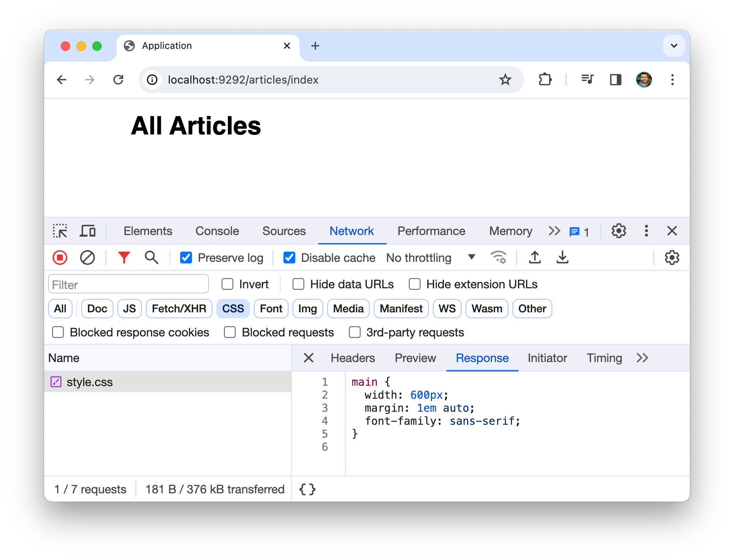The height and width of the screenshot is (560, 734).
Task: Stop recording network log
Action: (x=60, y=258)
